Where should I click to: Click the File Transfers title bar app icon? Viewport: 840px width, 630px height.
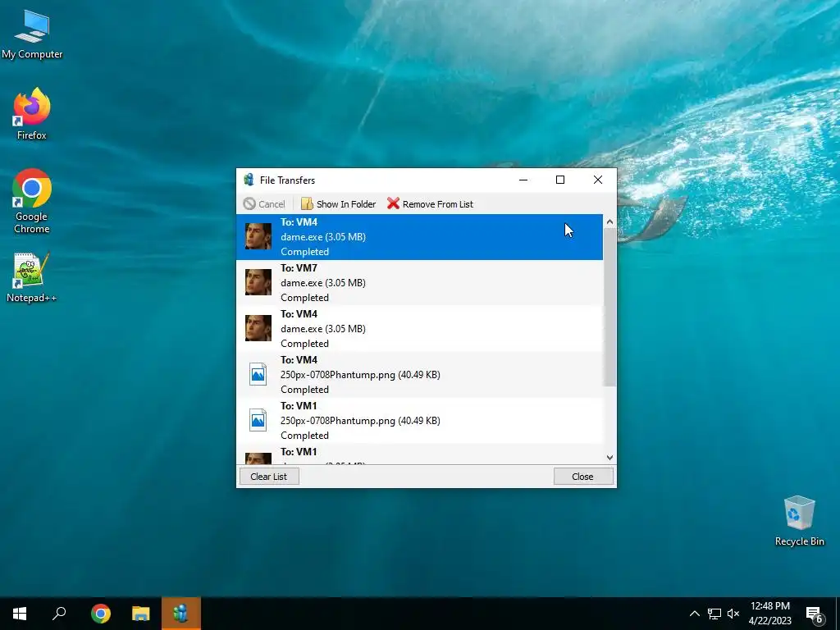(x=249, y=180)
